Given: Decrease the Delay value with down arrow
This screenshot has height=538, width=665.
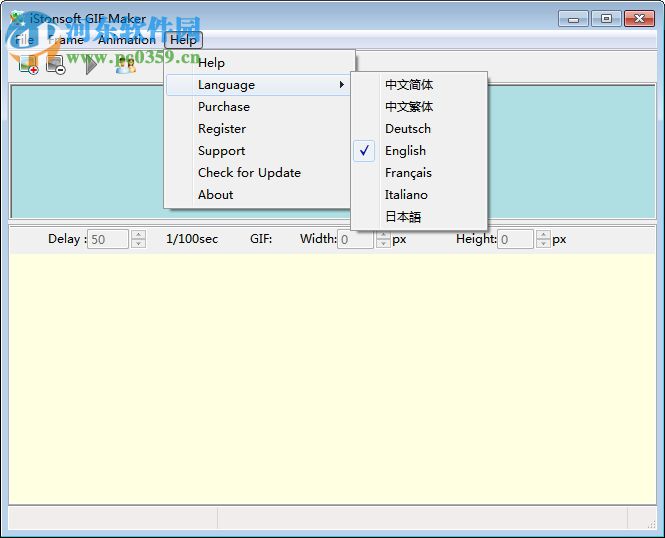Looking at the screenshot, I should tap(139, 244).
